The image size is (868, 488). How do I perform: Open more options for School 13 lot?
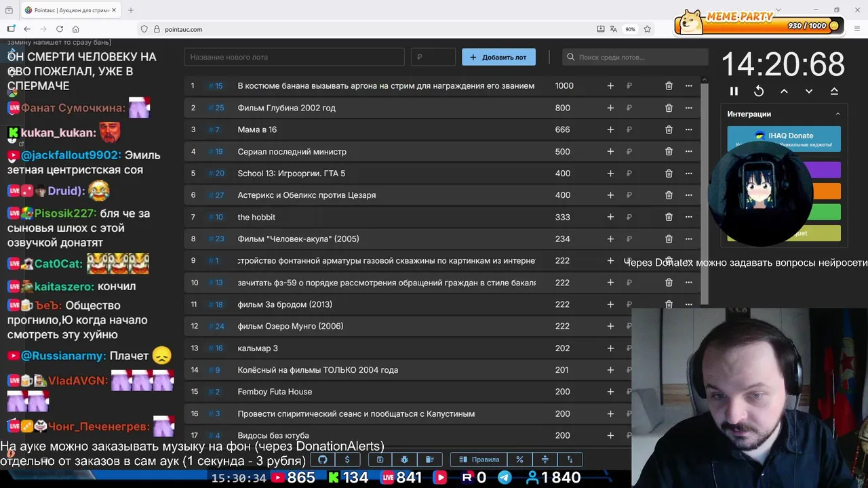tap(689, 174)
